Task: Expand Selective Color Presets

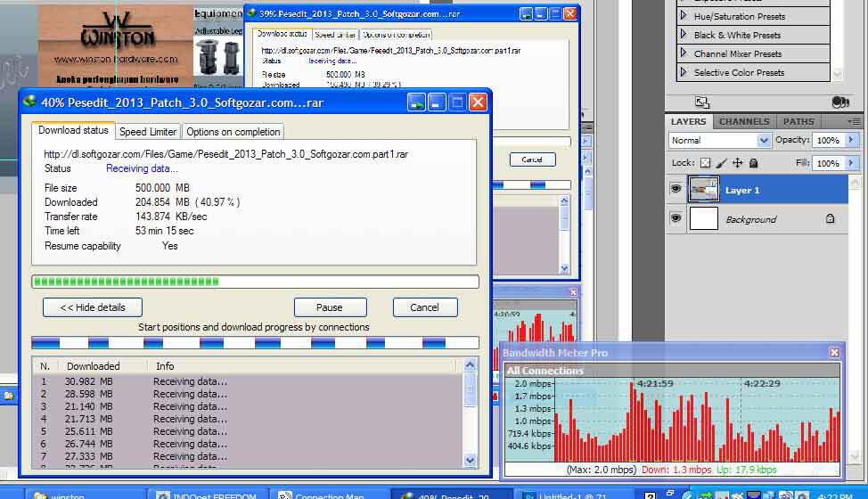Action: [x=684, y=72]
